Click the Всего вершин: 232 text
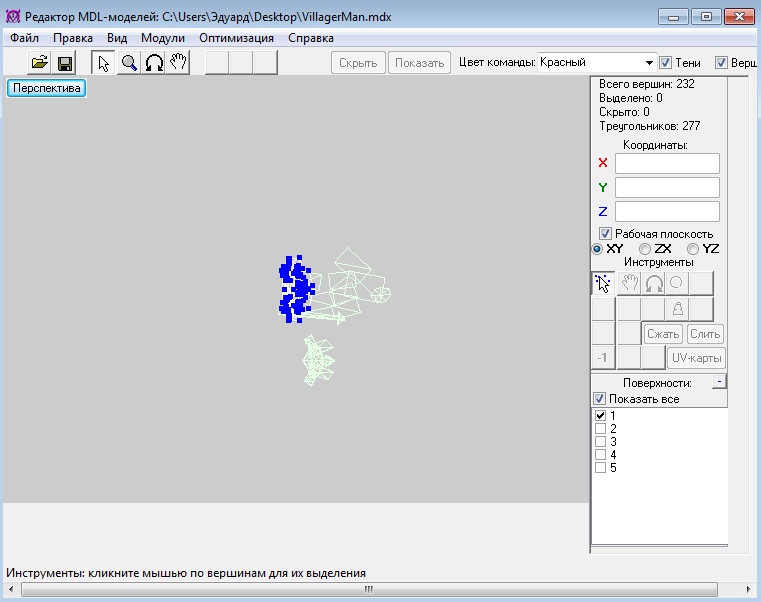761x602 pixels. 646,84
